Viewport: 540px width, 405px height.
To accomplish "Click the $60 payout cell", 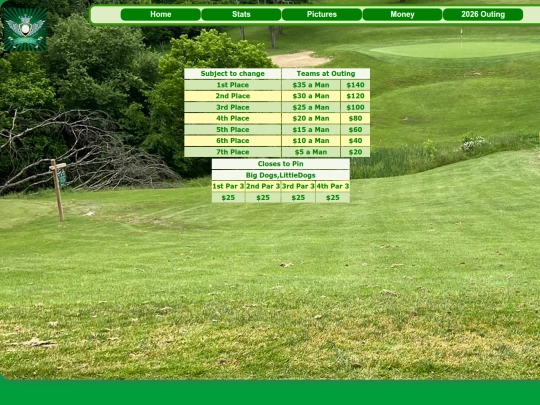I will [355, 130].
